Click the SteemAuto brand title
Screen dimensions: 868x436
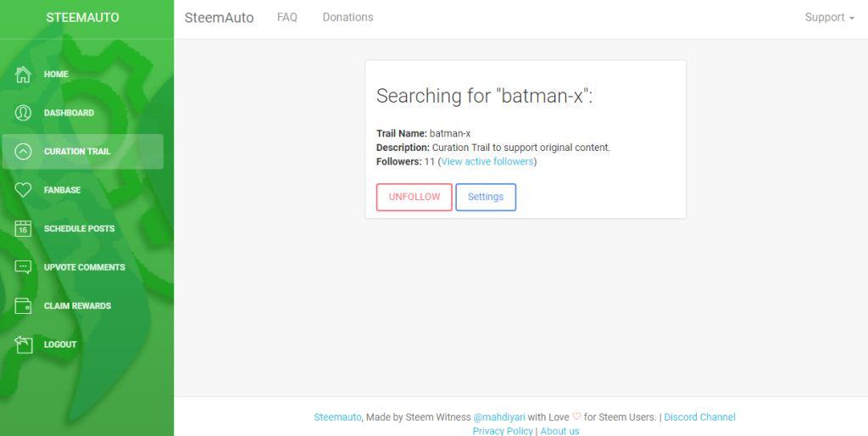[x=219, y=18]
